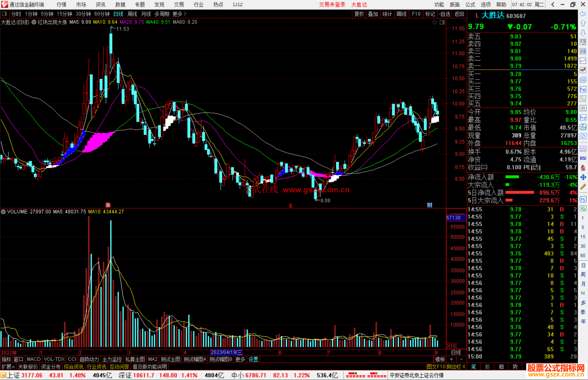The width and height of the screenshot is (588, 380).
Task: Open the f(x) formula manager icon
Action: tap(583, 127)
